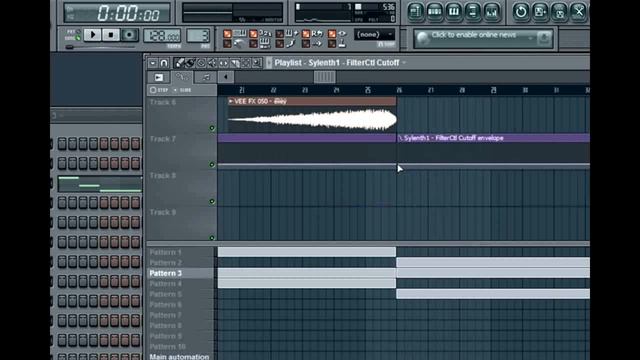Click the button at right of news panel
The image size is (640, 360).
point(544,38)
